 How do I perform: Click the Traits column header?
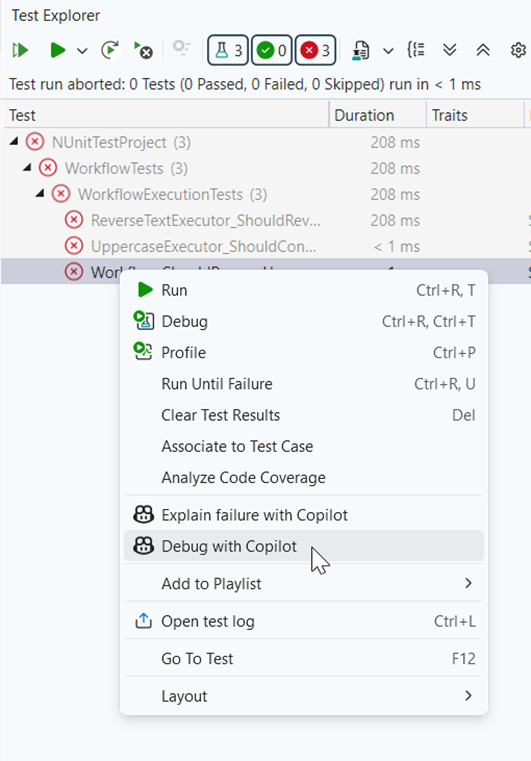(x=475, y=115)
